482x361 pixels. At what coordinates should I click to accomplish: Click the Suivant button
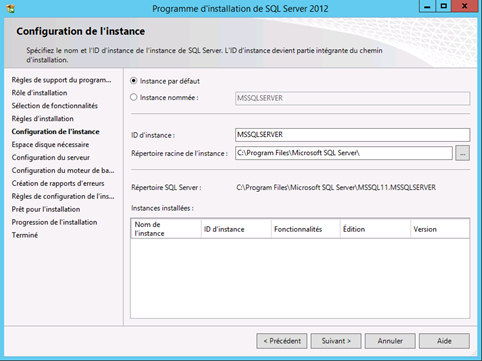(x=336, y=341)
